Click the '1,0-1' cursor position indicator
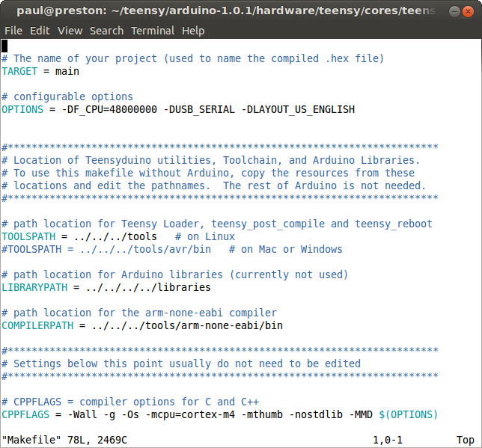 coord(388,440)
